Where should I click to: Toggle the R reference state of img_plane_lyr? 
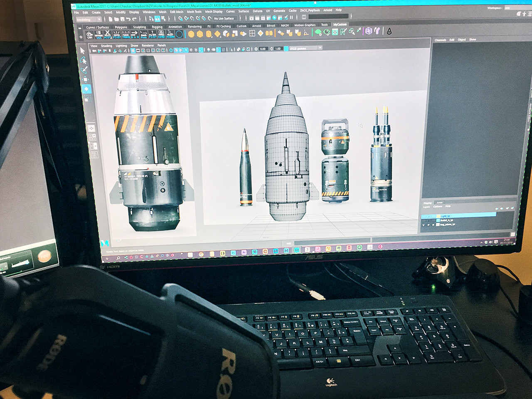pos(433,225)
